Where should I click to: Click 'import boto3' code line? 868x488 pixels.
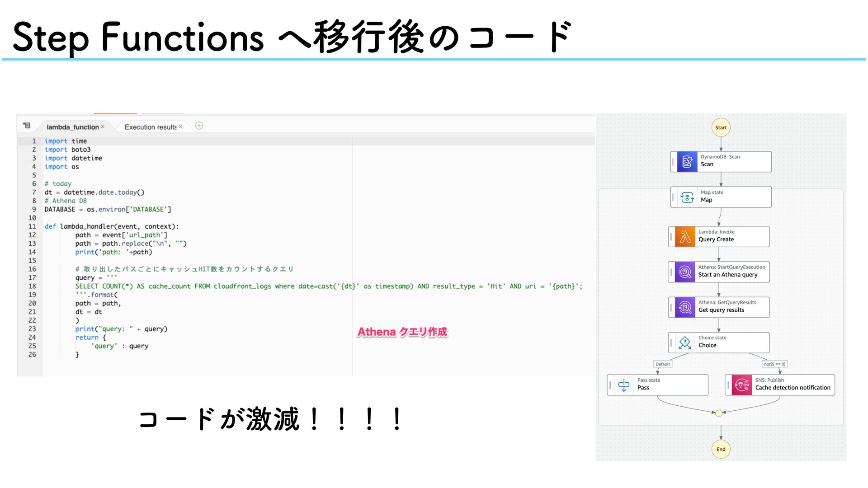pos(67,150)
